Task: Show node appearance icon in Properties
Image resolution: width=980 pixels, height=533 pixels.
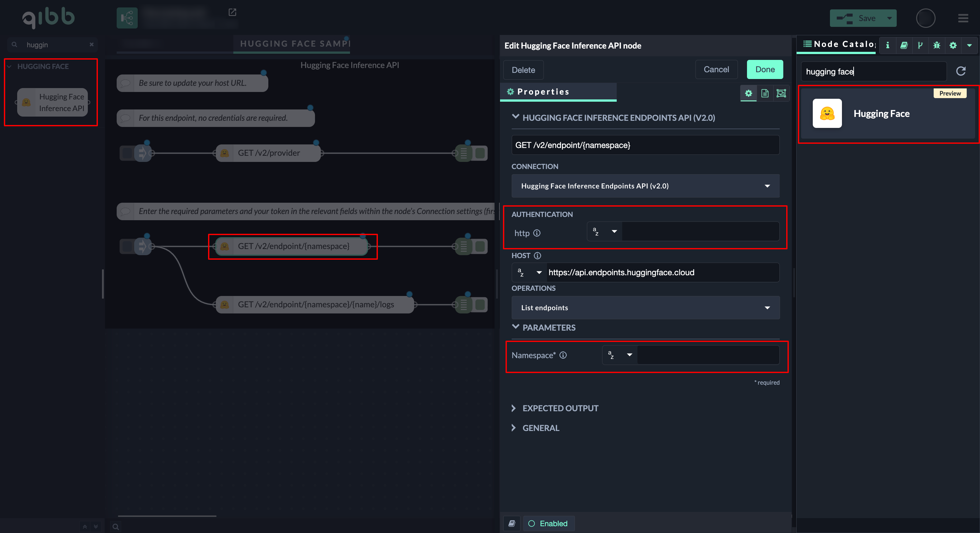Action: [x=781, y=93]
